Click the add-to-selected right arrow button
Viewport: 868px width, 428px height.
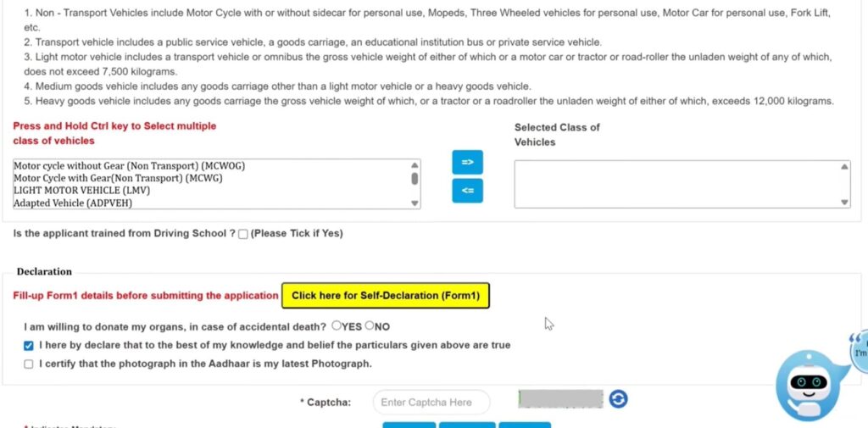coord(467,162)
